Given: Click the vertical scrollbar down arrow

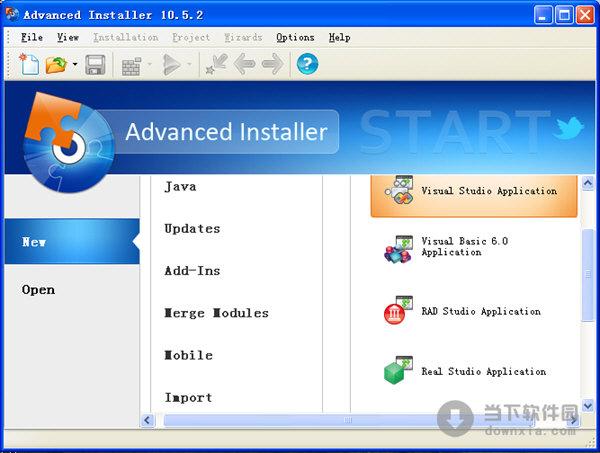Looking at the screenshot, I should click(x=587, y=405).
